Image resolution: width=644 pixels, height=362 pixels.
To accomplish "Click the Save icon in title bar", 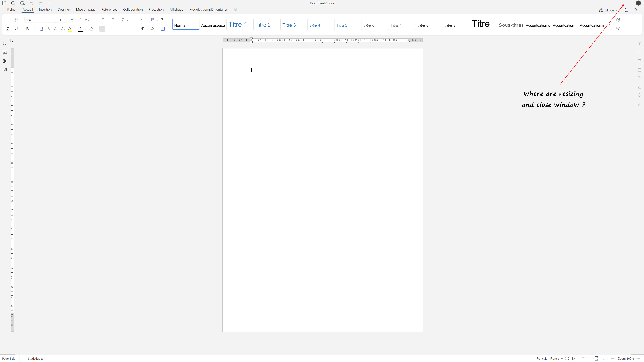I will click(4, 3).
